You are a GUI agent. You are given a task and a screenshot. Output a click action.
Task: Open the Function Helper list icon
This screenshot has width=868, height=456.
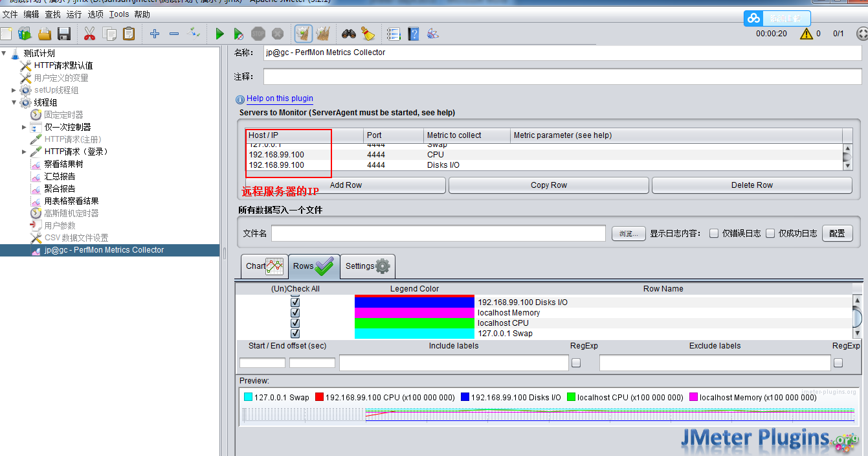393,34
